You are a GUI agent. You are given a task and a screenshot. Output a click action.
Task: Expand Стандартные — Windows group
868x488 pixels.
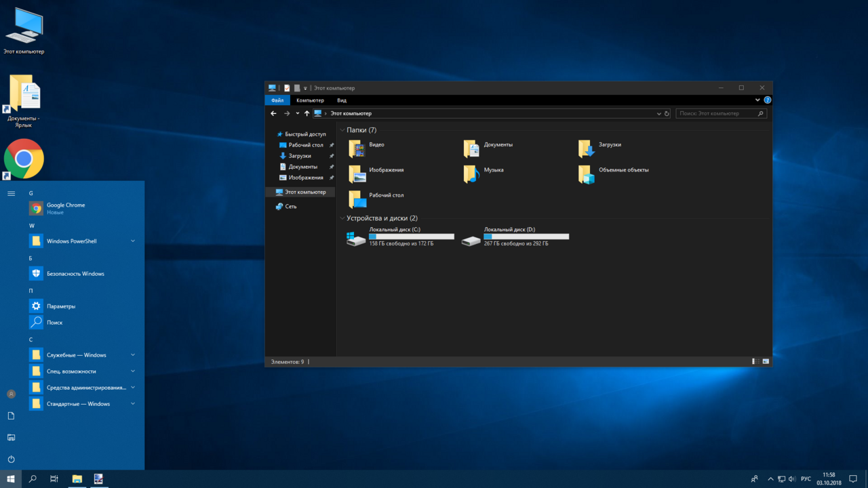pos(133,404)
